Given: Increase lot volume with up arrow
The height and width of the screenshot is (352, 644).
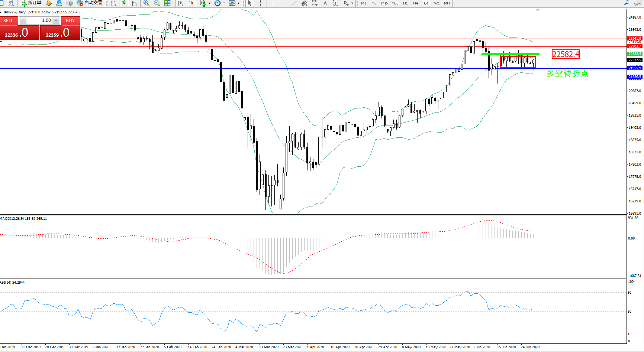Looking at the screenshot, I should pyautogui.click(x=56, y=20).
